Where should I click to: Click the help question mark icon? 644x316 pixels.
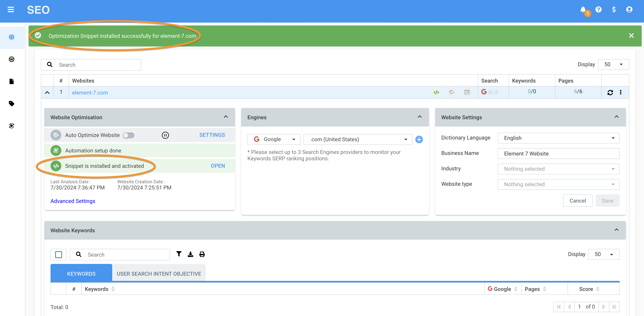click(x=598, y=9)
